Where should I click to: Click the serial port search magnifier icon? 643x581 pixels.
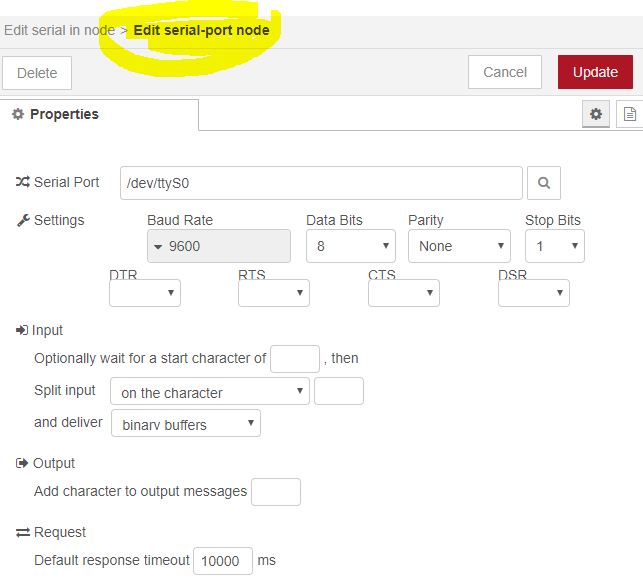pos(544,183)
